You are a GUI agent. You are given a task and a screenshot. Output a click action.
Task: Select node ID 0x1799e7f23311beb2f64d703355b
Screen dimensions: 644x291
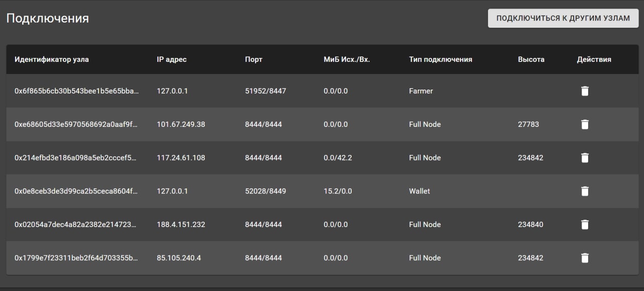click(x=76, y=258)
